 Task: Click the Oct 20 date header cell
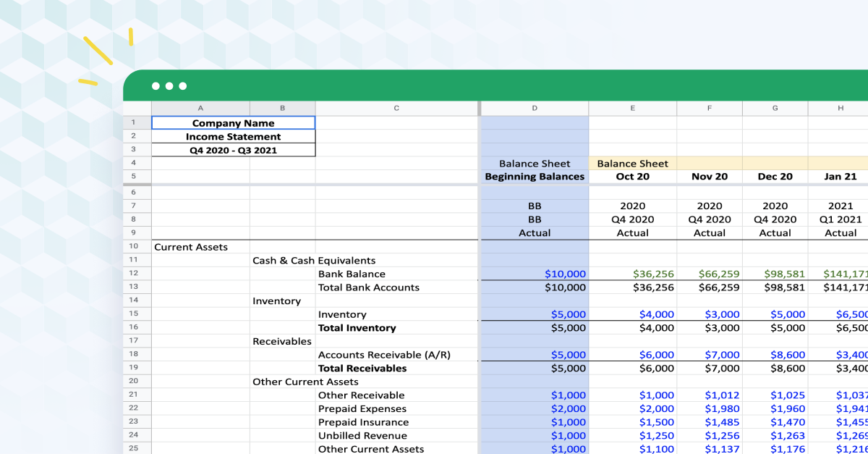tap(633, 176)
